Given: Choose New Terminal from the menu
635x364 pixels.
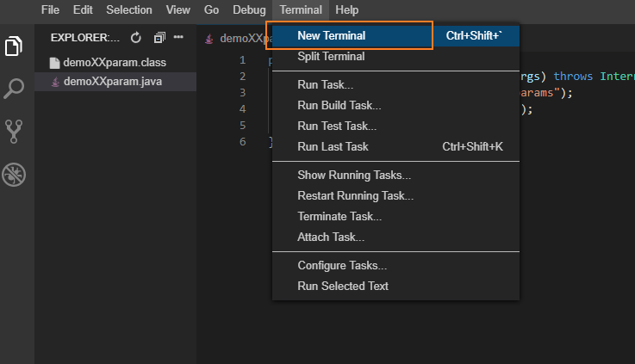Looking at the screenshot, I should click(331, 36).
